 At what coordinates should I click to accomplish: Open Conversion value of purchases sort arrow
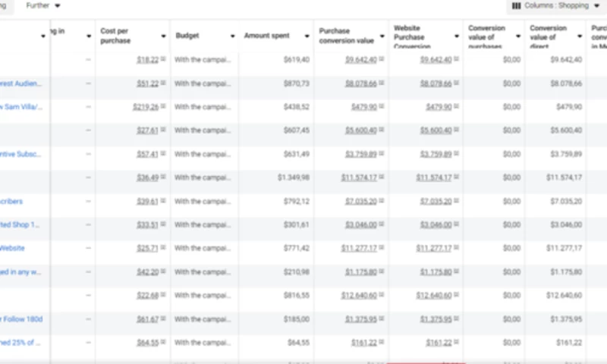coord(518,36)
